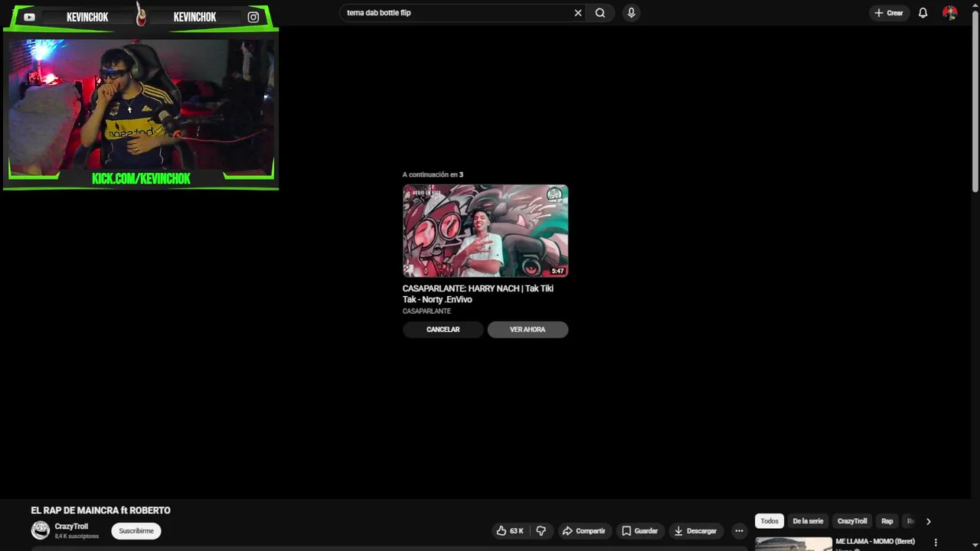Click the up-next video thumbnail by CASAPARLANTE
This screenshot has width=980, height=551.
[x=485, y=230]
